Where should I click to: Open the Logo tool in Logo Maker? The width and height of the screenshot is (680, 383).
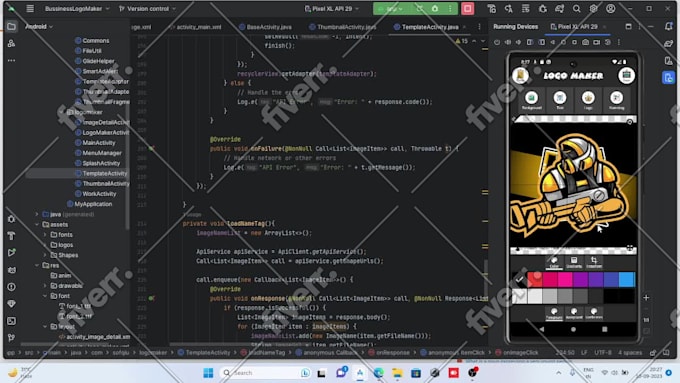tap(588, 100)
